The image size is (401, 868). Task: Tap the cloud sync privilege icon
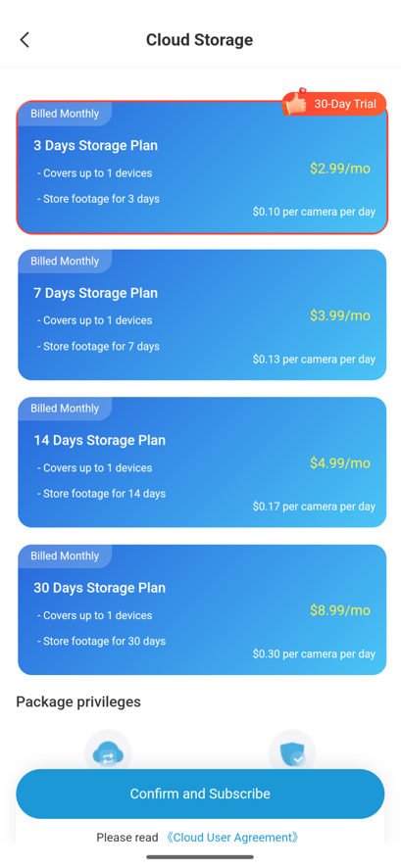pos(108,752)
